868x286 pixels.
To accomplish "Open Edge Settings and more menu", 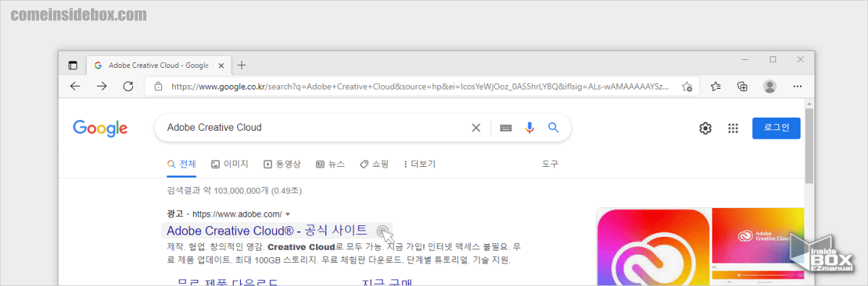I will [x=797, y=87].
